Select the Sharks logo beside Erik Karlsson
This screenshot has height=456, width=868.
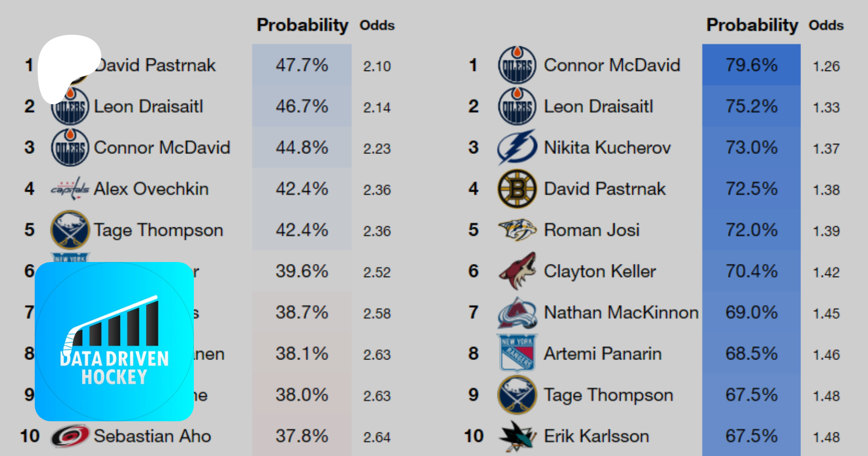517,436
